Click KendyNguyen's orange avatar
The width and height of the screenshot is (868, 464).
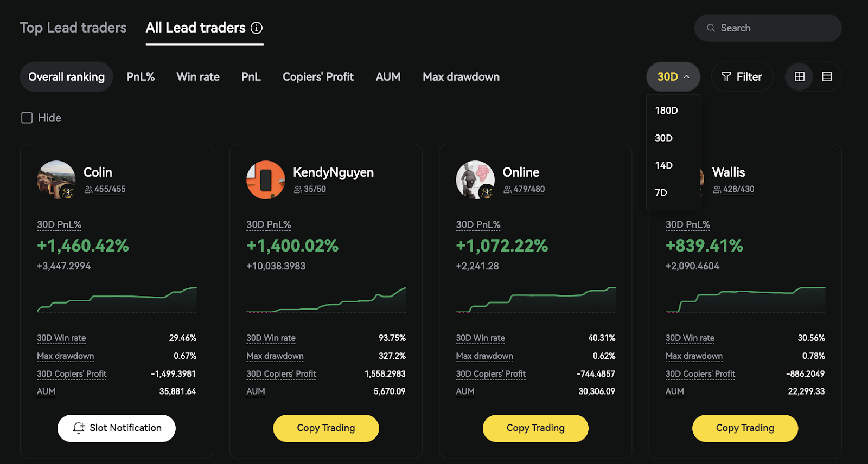click(265, 180)
